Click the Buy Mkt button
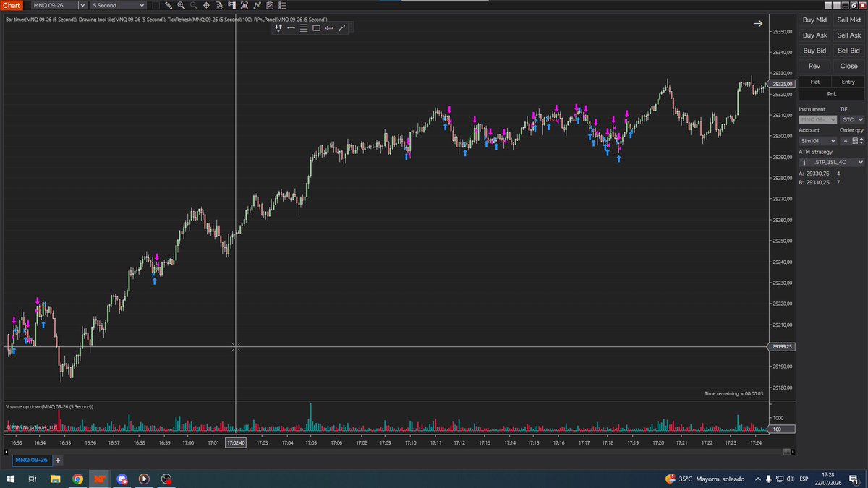 coord(814,20)
